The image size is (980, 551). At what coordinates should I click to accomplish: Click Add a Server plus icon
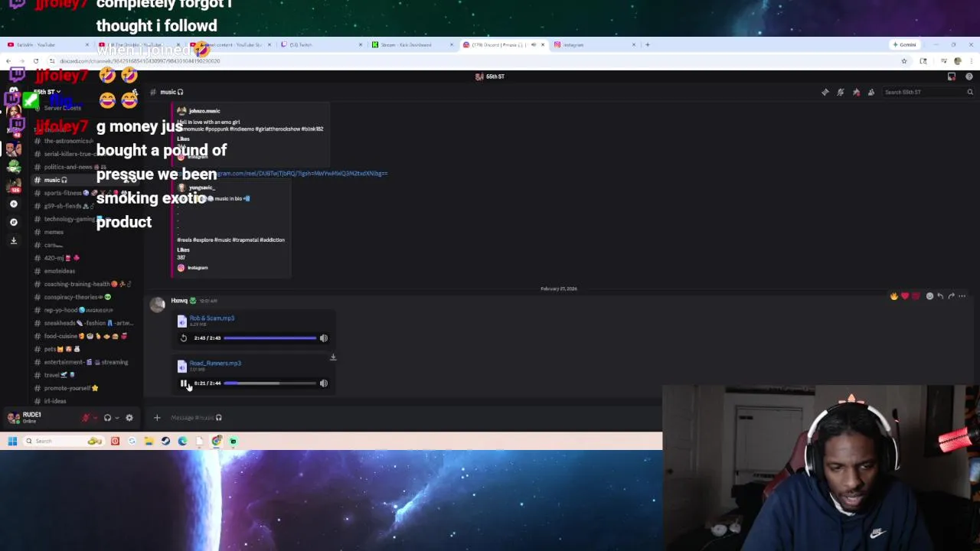(x=13, y=204)
